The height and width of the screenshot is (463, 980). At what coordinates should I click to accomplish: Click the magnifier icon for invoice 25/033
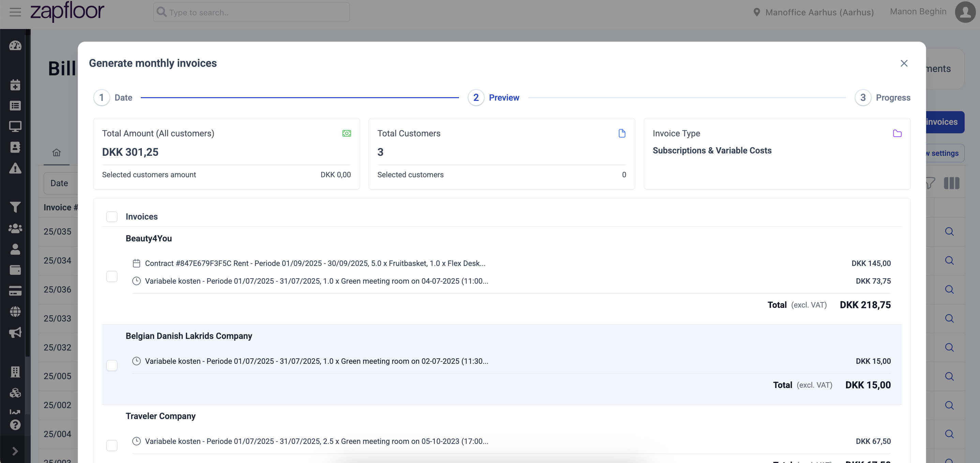coord(949,318)
